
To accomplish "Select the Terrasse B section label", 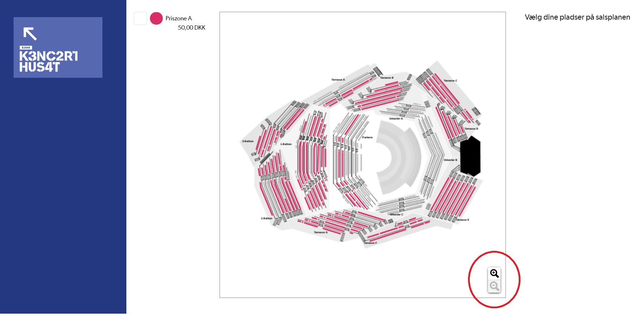I will [x=387, y=77].
